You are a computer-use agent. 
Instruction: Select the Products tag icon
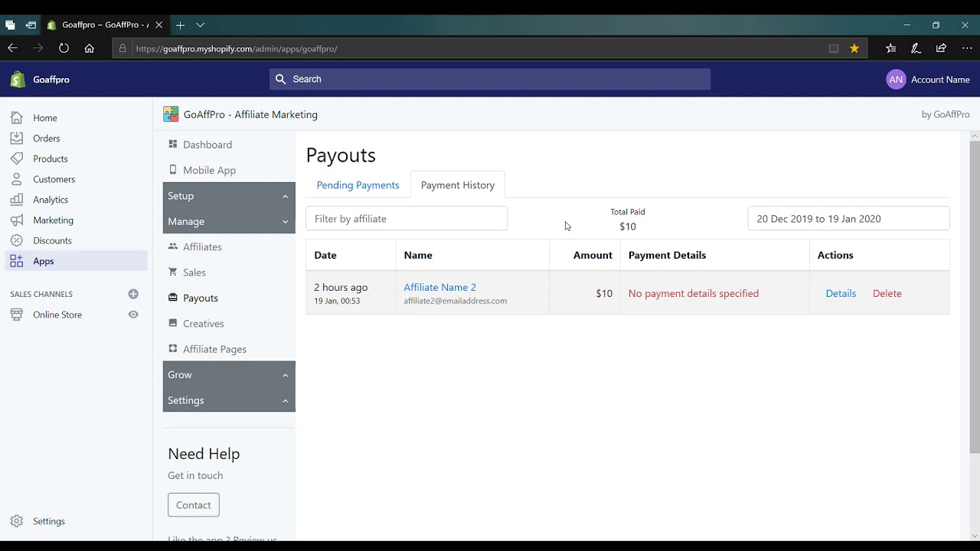[17, 158]
